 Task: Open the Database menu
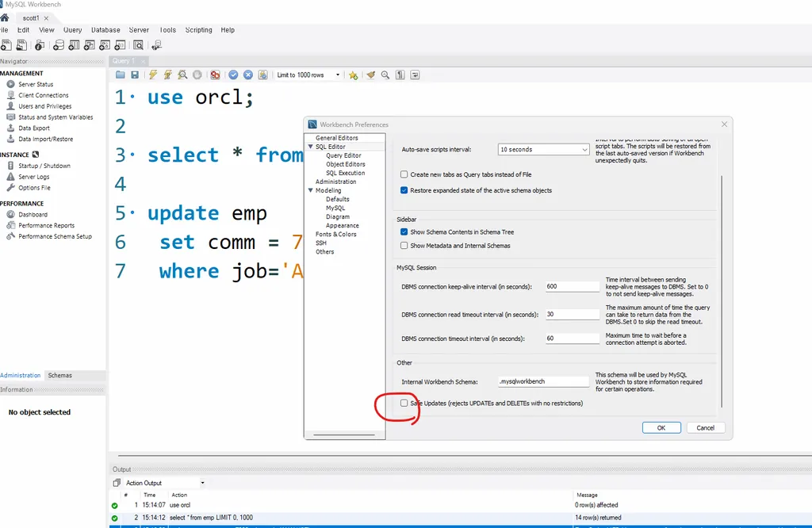click(105, 30)
